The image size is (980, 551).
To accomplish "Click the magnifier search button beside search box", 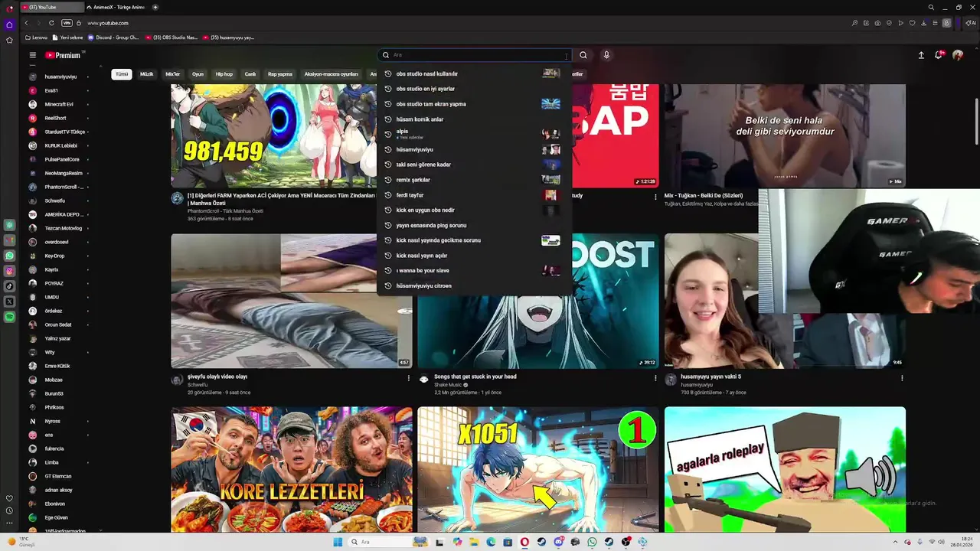I will point(583,55).
